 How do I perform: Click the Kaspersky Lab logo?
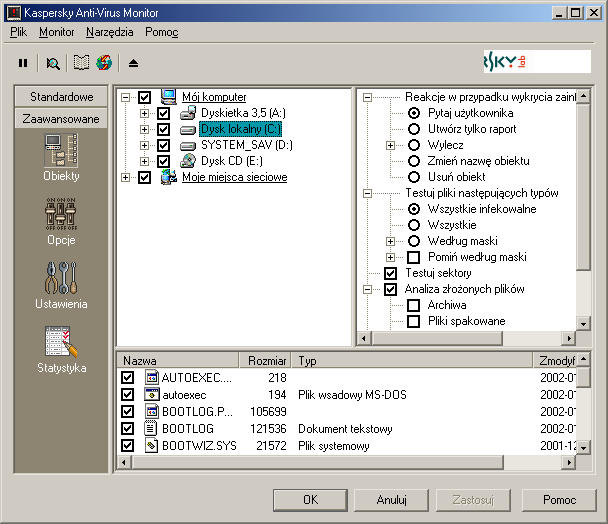click(537, 61)
